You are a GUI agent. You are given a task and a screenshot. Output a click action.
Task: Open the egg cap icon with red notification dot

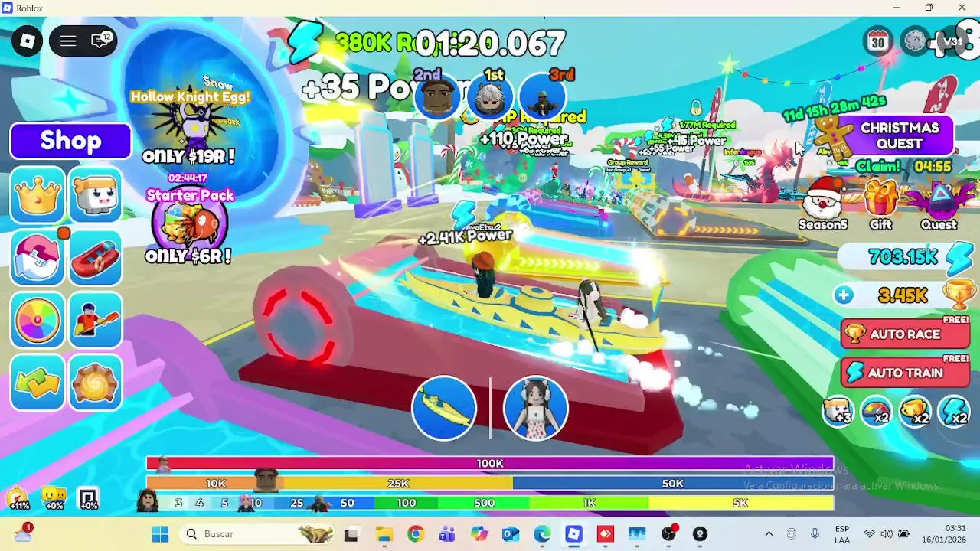coord(38,257)
